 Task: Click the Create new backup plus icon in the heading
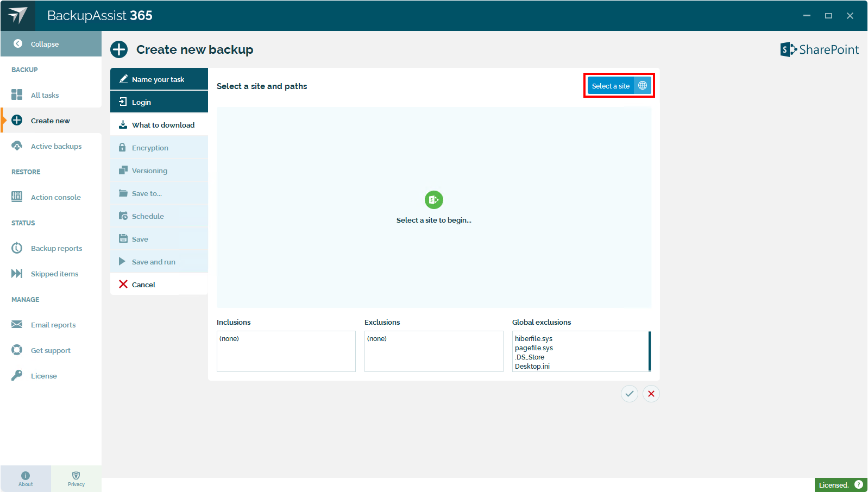tap(119, 49)
